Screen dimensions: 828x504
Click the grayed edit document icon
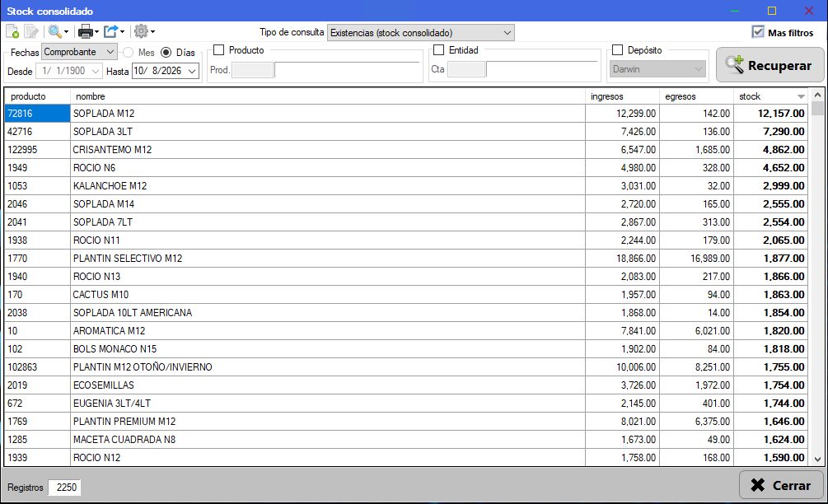tap(31, 31)
